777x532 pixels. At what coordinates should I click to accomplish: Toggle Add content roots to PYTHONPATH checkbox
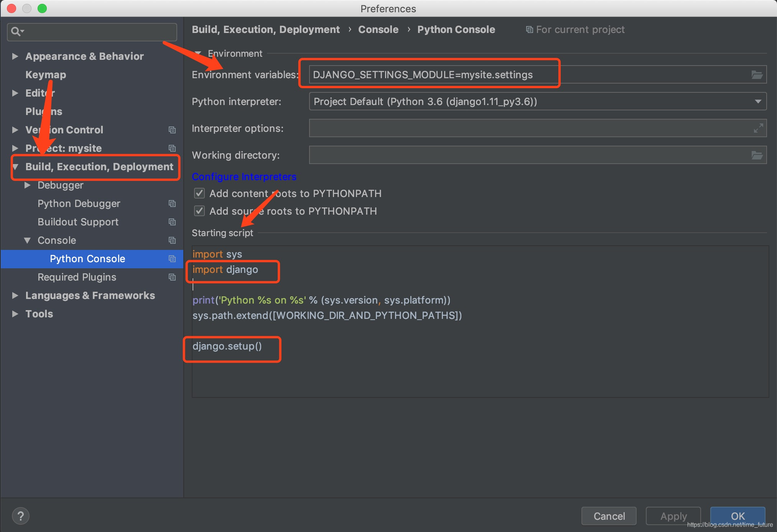click(199, 194)
